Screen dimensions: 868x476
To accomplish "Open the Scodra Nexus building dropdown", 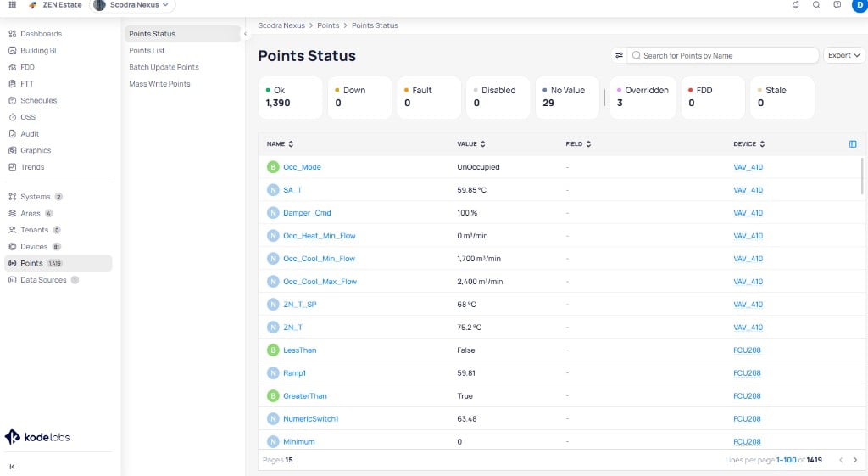I will coord(131,5).
